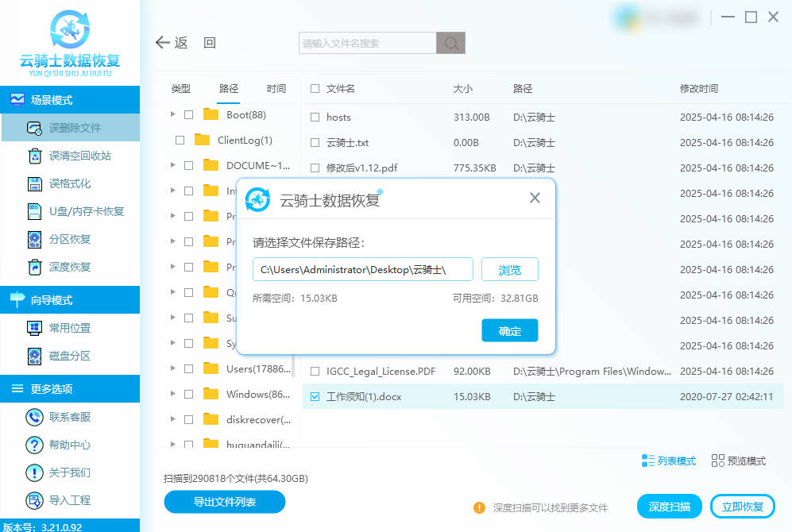Click the 返回 back arrow
The width and height of the screenshot is (792, 532).
[x=163, y=42]
